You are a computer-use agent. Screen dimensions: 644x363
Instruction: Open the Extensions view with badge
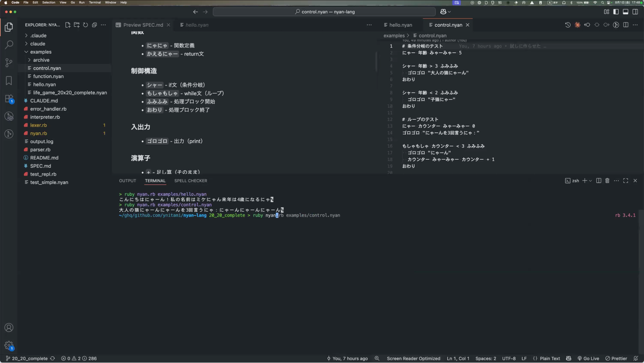[9, 99]
